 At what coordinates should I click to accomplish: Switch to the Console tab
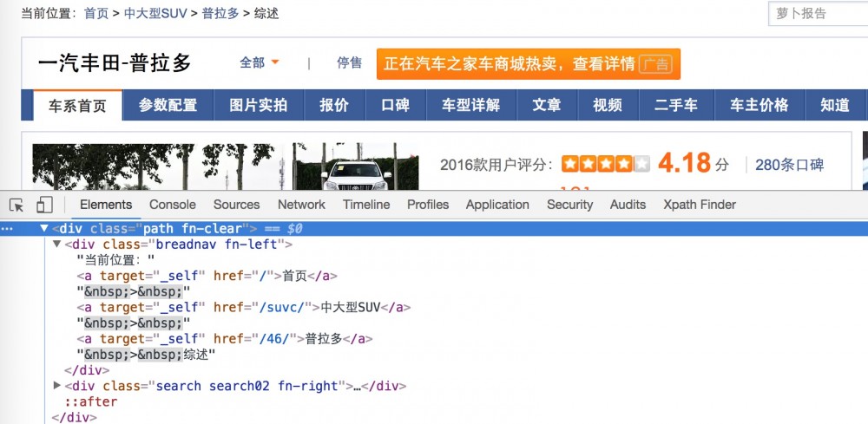(x=173, y=205)
